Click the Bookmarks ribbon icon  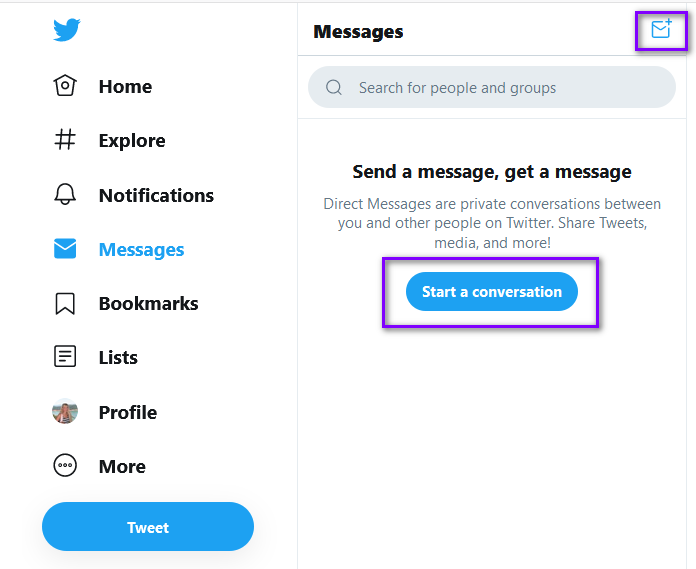tap(65, 304)
